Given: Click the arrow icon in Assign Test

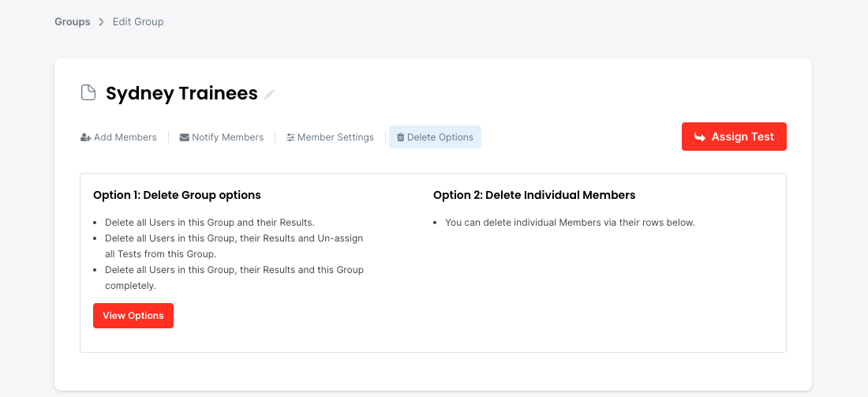Looking at the screenshot, I should (699, 137).
